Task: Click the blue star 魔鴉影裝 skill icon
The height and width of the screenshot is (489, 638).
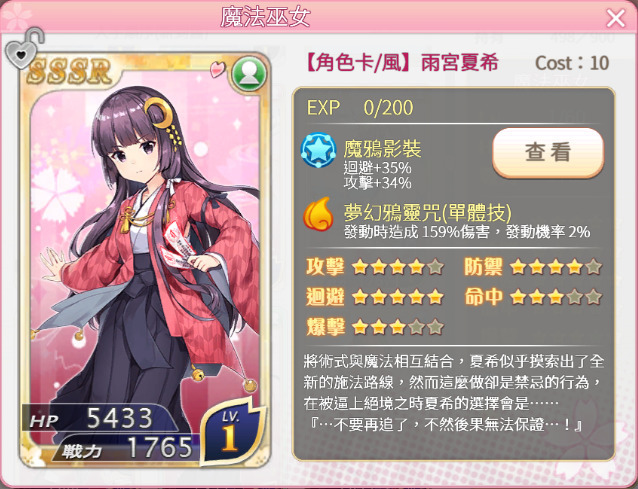Action: (318, 151)
